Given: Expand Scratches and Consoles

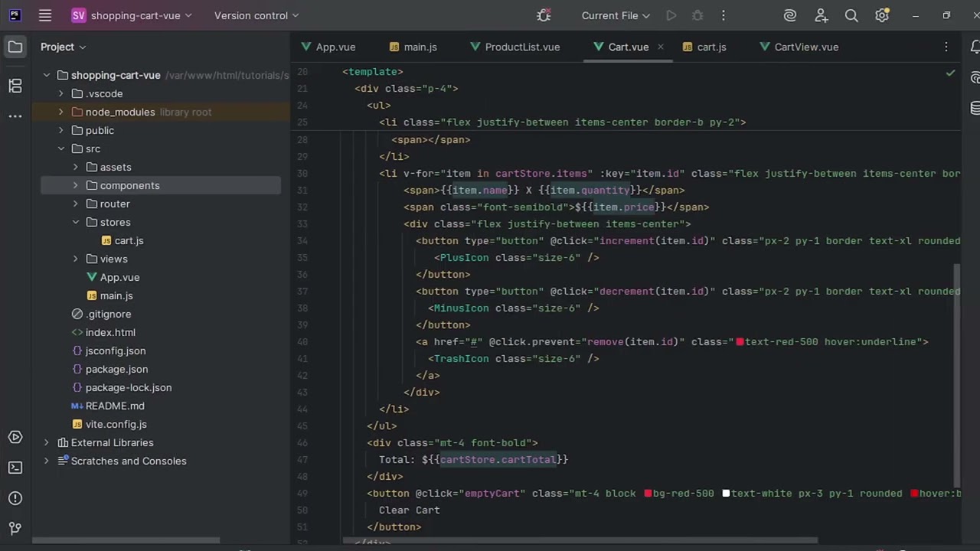Looking at the screenshot, I should (46, 461).
